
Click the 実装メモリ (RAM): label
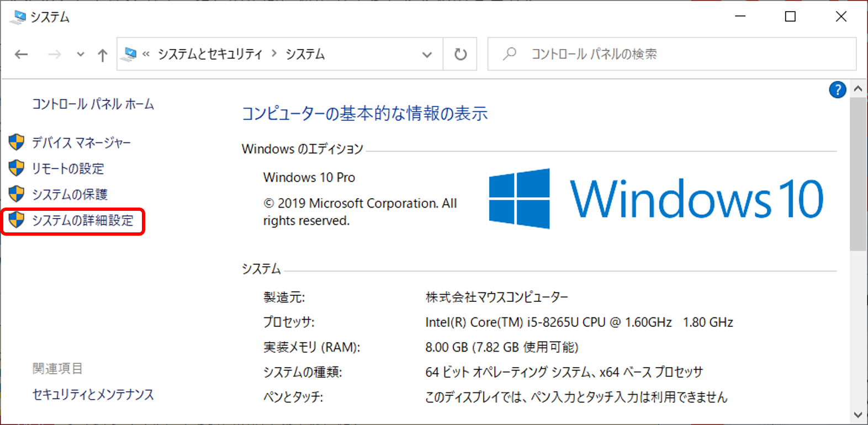point(311,347)
